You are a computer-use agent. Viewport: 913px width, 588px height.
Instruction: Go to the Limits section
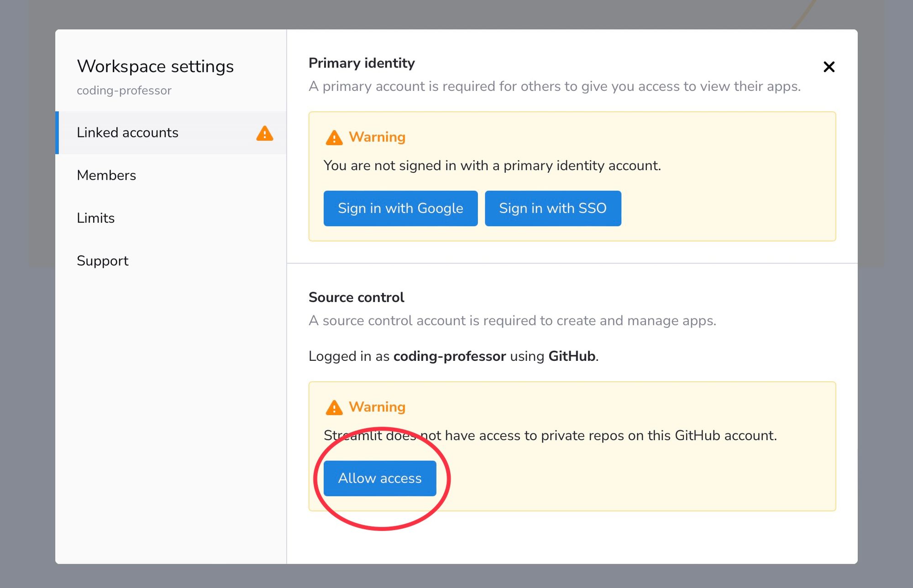pyautogui.click(x=95, y=218)
